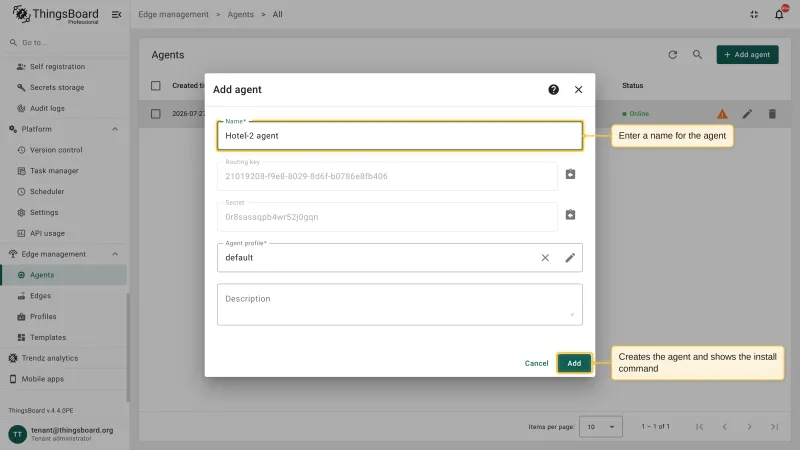
Task: Open notifications bell
Action: [x=779, y=14]
